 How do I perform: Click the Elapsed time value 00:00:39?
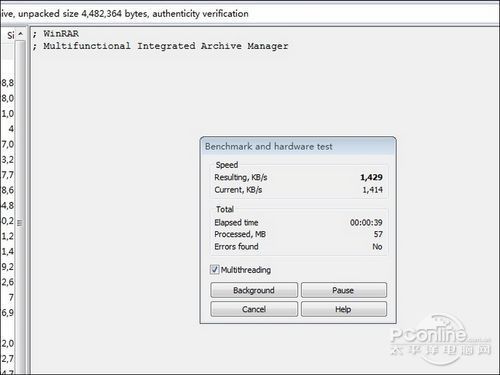coord(366,222)
